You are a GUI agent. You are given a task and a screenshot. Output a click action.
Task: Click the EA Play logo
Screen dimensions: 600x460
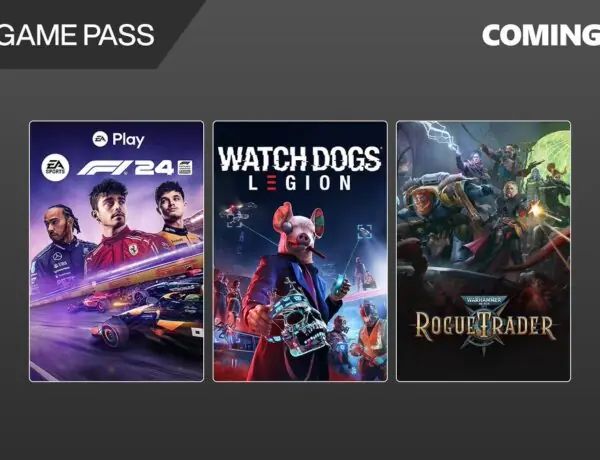[119, 140]
